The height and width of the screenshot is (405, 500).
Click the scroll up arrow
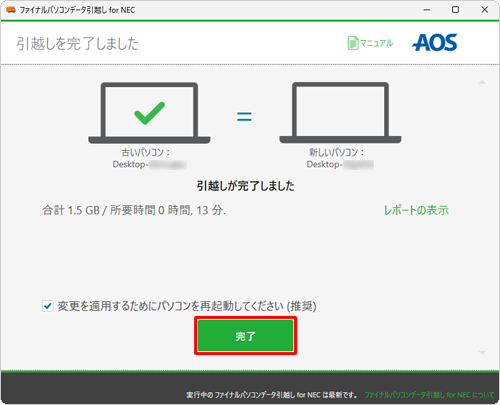point(482,82)
